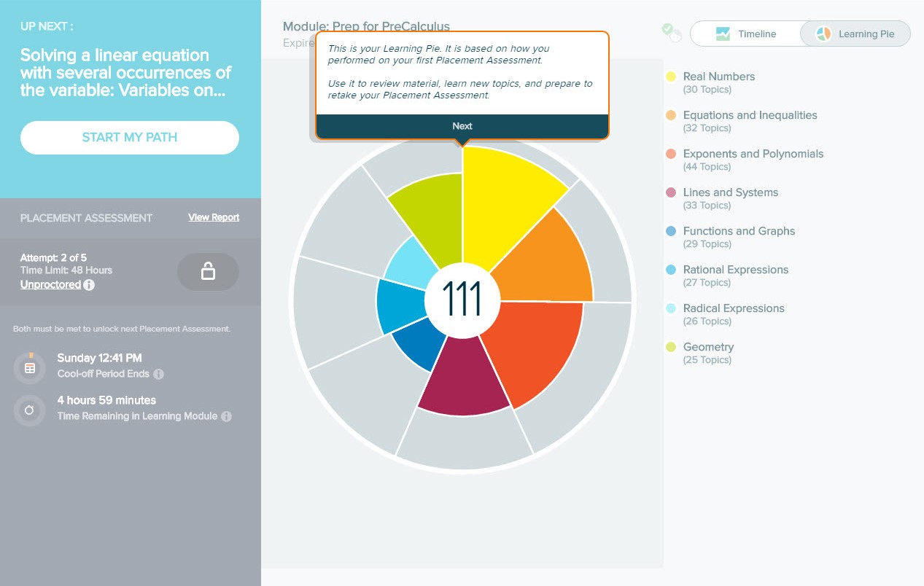Click info icon beside Cool-off Period Ends
924x586 pixels.
pos(158,375)
